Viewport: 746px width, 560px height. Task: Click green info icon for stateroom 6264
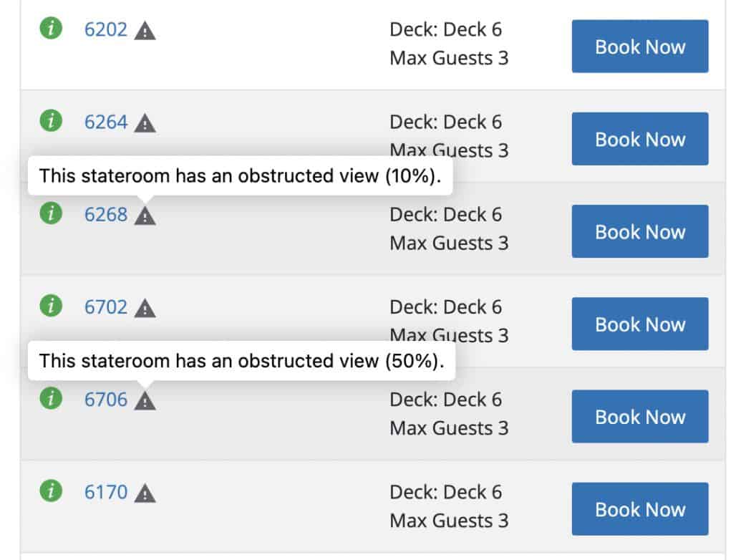(x=50, y=121)
